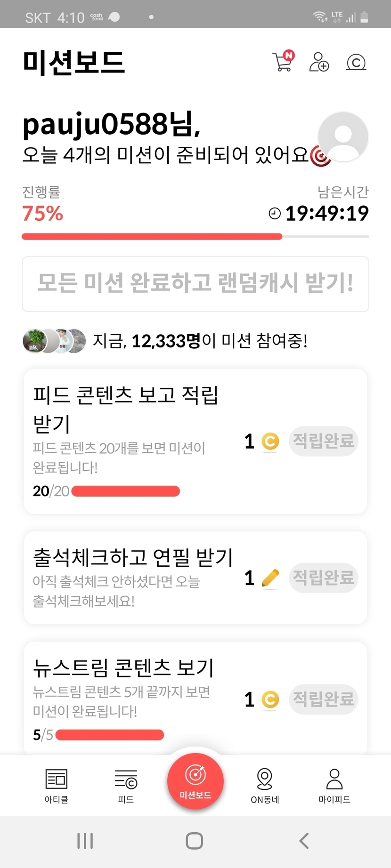Open the ON동네 tab
Viewport: 391px width, 868px height.
(265, 785)
